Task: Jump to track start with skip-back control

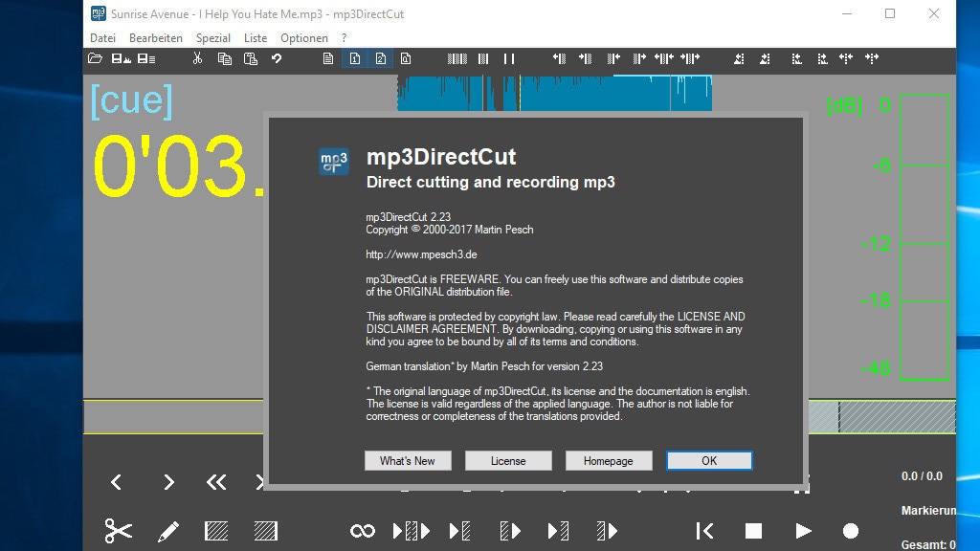Action: (x=705, y=530)
